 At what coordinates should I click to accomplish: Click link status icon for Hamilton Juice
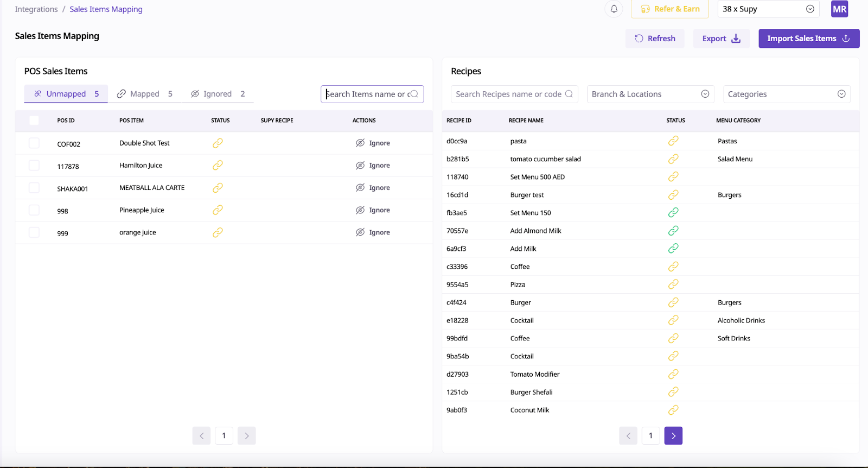(x=218, y=166)
